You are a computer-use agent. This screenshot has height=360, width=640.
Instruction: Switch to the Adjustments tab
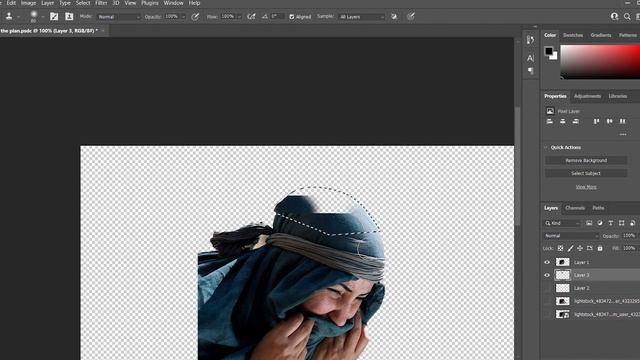click(x=587, y=96)
